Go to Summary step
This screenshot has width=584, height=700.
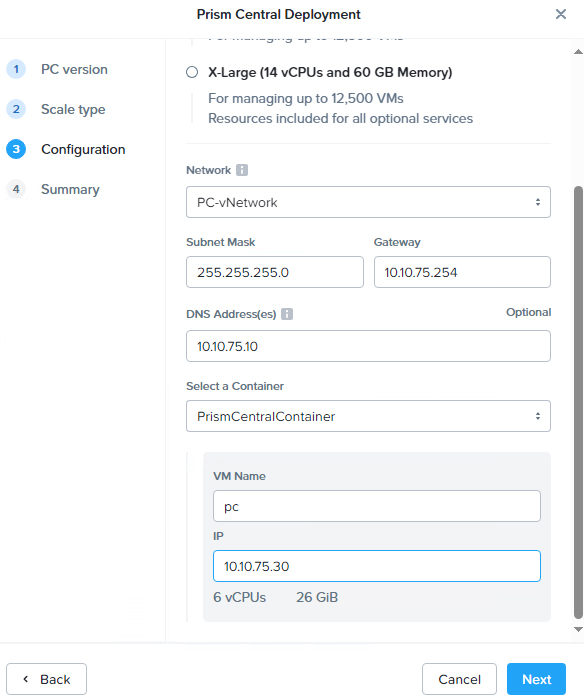(70, 189)
